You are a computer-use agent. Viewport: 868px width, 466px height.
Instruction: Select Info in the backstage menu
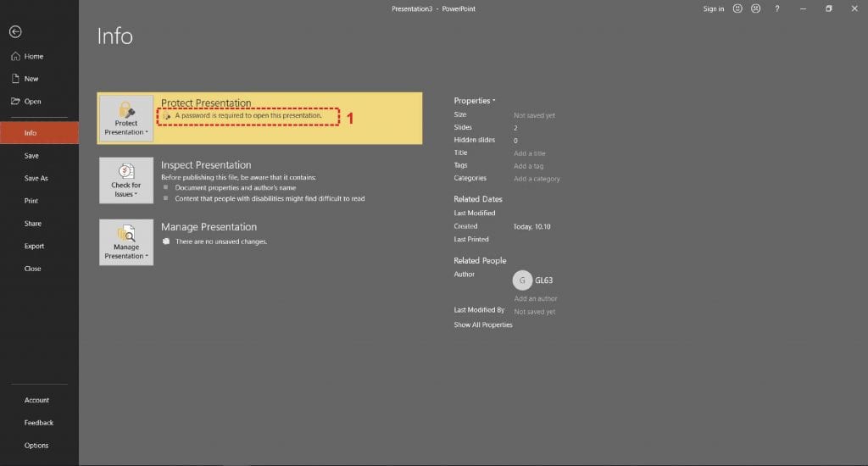click(39, 133)
